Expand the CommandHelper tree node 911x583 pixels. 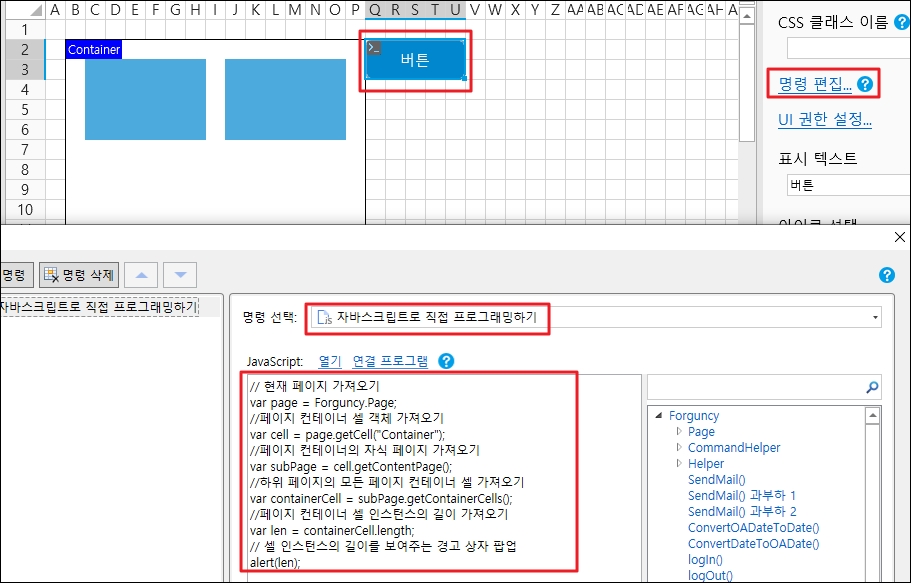click(679, 448)
